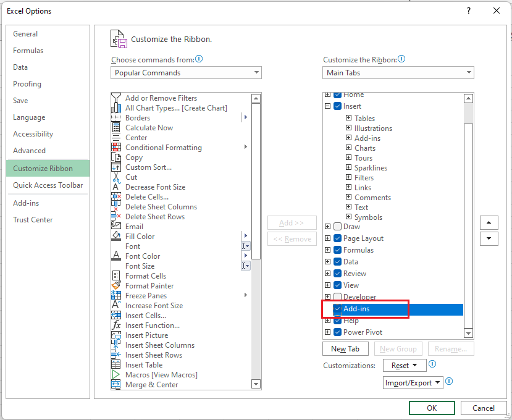Viewport: 512px width, 420px height.
Task: Uncheck the Power Pivot checkbox
Action: (x=338, y=332)
